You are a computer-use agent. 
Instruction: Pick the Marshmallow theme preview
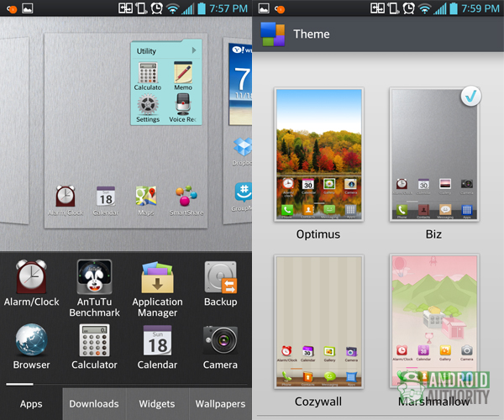pyautogui.click(x=433, y=321)
